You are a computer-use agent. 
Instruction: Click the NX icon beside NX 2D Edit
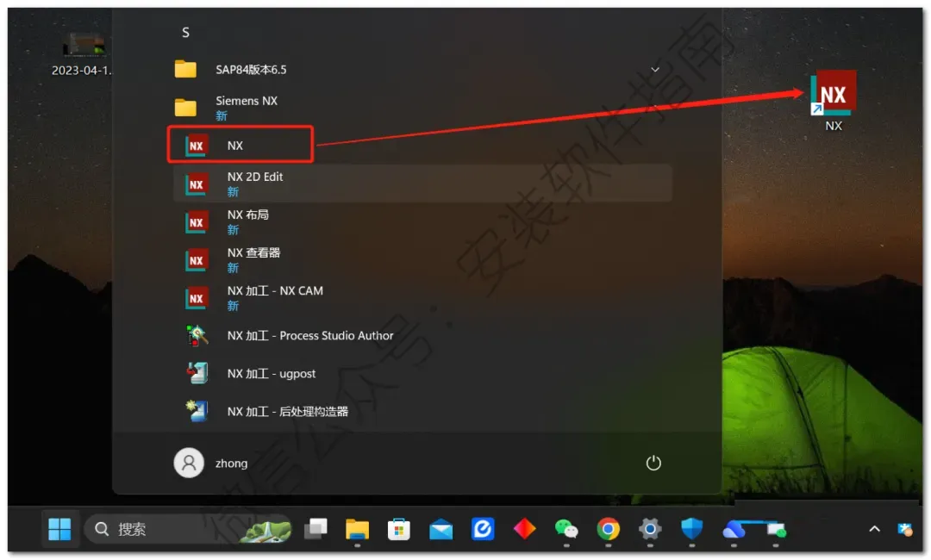tap(196, 184)
